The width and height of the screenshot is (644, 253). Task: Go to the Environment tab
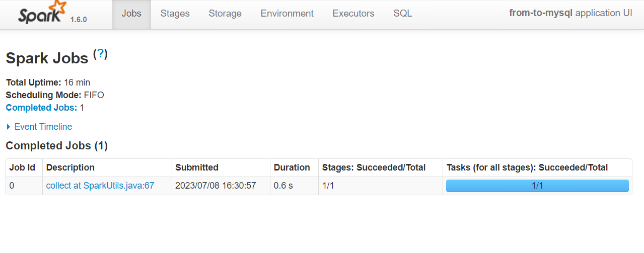point(287,14)
